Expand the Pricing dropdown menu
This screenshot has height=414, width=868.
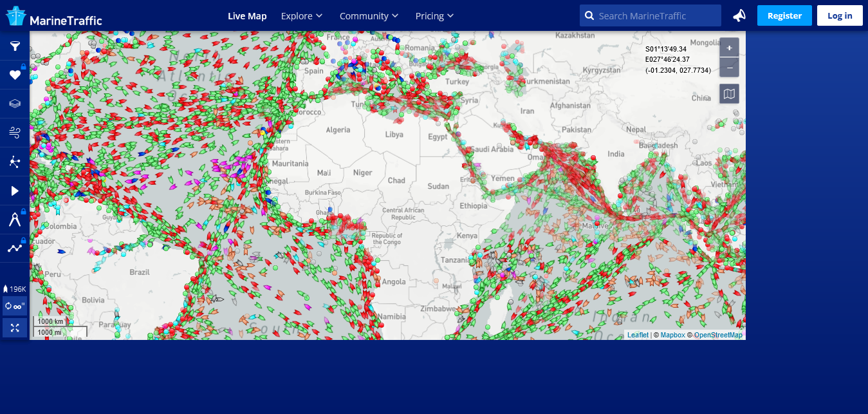(434, 15)
